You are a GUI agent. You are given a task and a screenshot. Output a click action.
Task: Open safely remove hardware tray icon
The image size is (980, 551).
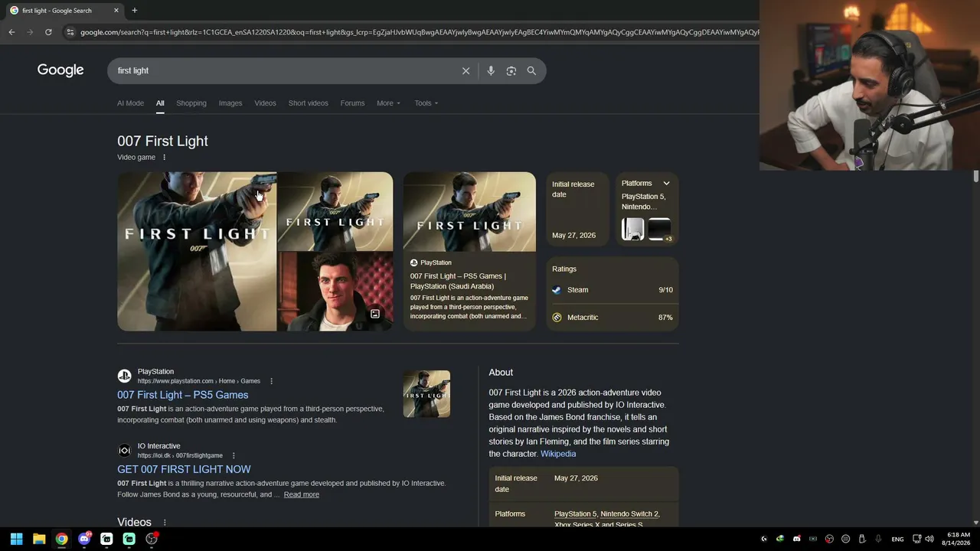[x=862, y=539]
